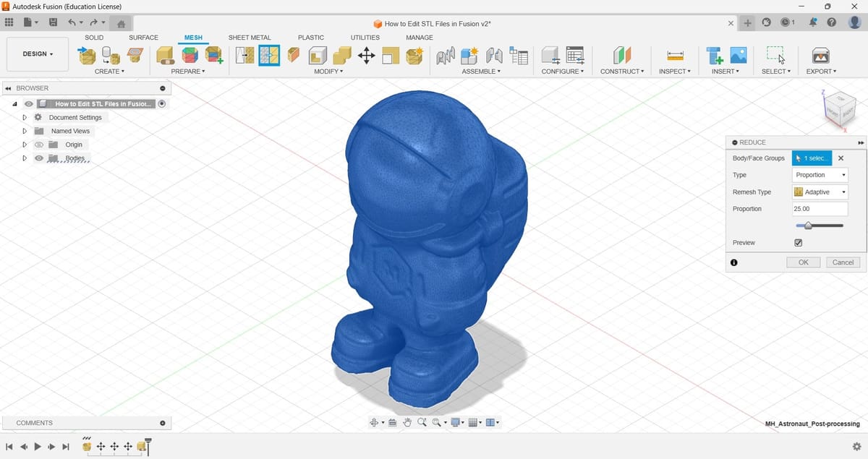
Task: Click OK in the Reduce dialog
Action: click(x=804, y=262)
